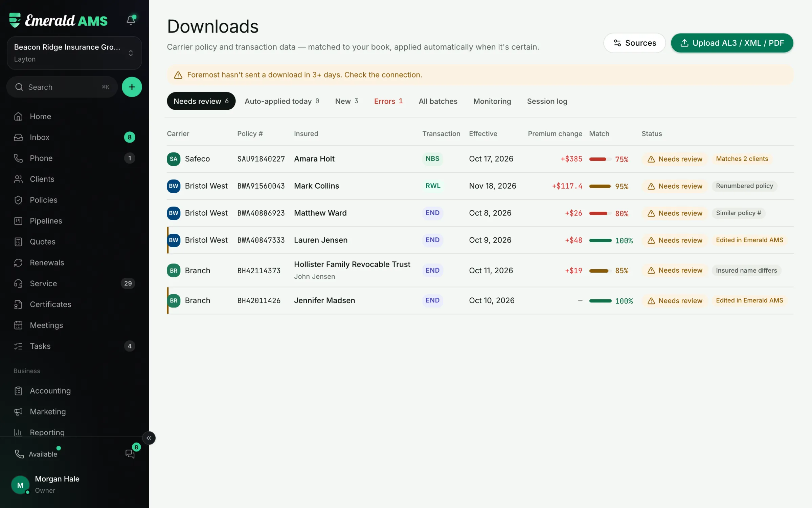Open Policies section
Image resolution: width=812 pixels, height=508 pixels.
coord(74,200)
